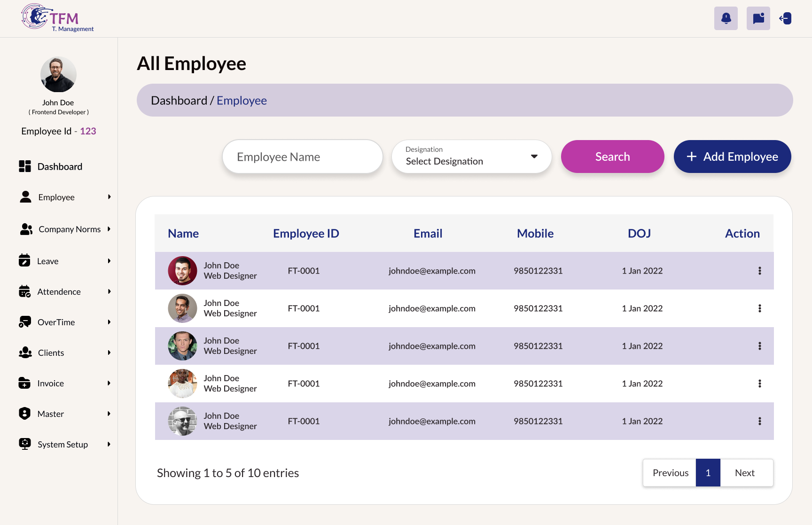This screenshot has height=525, width=812.
Task: Expand the Leave submenu arrow
Action: pyautogui.click(x=109, y=261)
